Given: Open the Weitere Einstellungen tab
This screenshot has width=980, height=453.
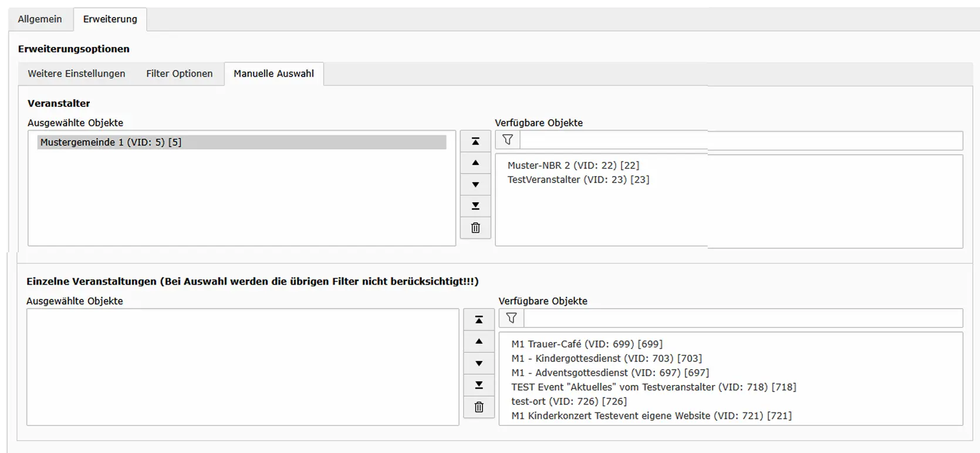Looking at the screenshot, I should click(76, 74).
